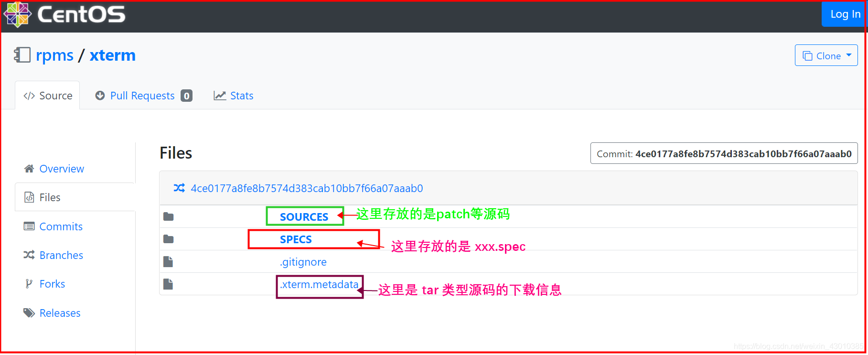This screenshot has height=355, width=868.
Task: Click the CentOS wordmark in header
Action: point(81,14)
